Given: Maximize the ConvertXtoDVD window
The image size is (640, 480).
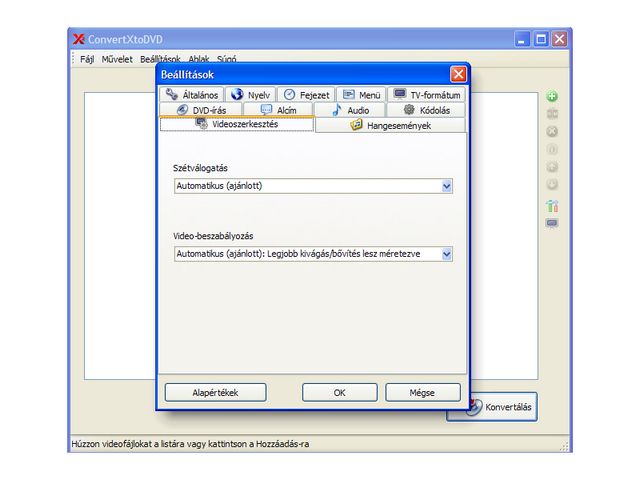Looking at the screenshot, I should tap(541, 39).
